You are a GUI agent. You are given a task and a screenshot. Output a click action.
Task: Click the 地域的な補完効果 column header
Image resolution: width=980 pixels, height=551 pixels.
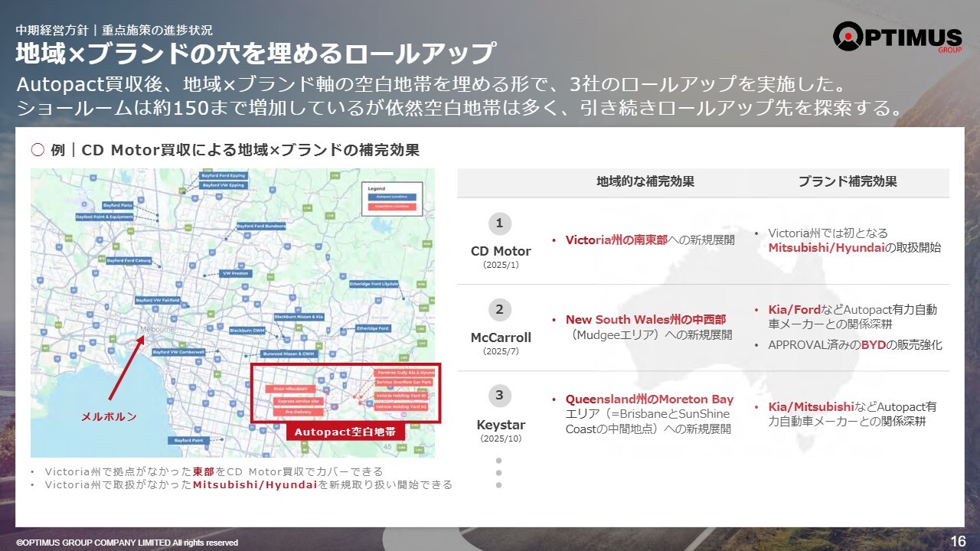(645, 182)
